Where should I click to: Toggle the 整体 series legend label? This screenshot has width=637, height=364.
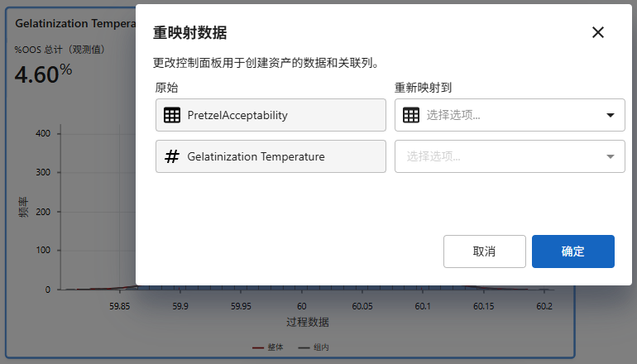(x=275, y=347)
